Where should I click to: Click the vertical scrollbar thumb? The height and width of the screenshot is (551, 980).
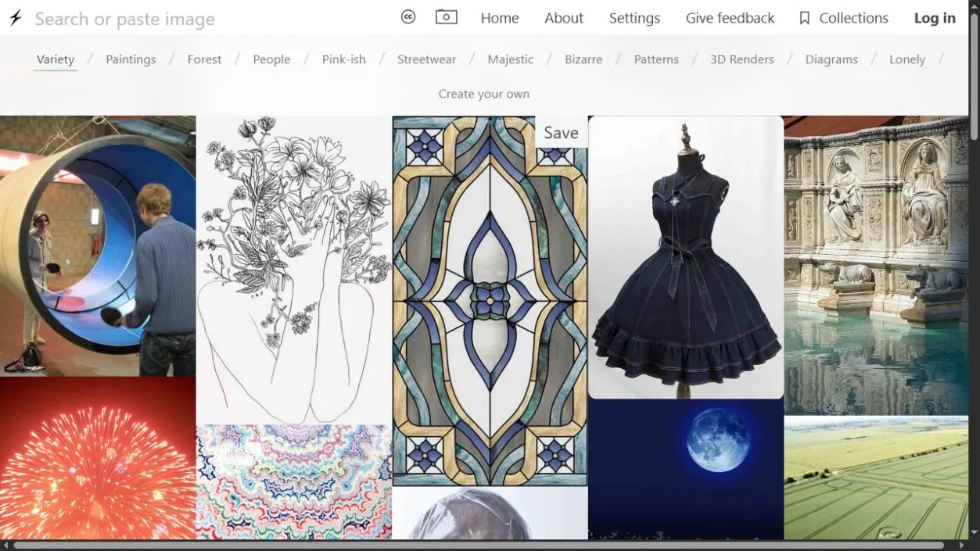click(975, 76)
